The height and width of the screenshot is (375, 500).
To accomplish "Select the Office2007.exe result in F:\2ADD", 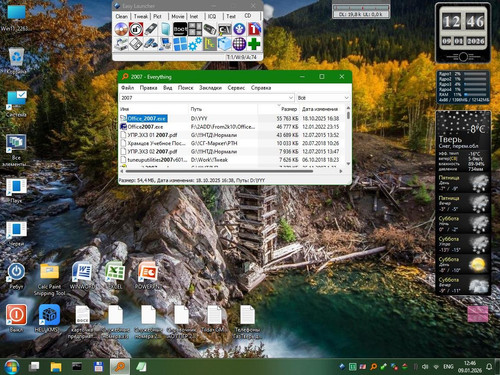I will [x=232, y=127].
